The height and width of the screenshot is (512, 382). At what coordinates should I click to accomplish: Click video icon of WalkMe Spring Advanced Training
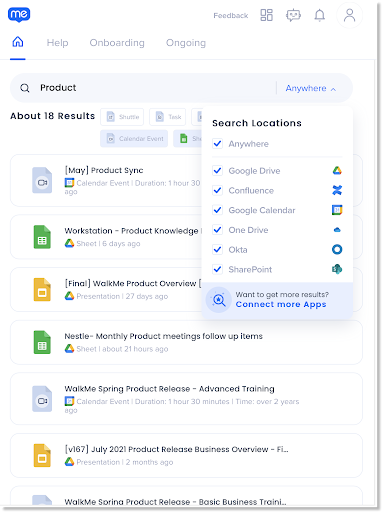(x=42, y=399)
